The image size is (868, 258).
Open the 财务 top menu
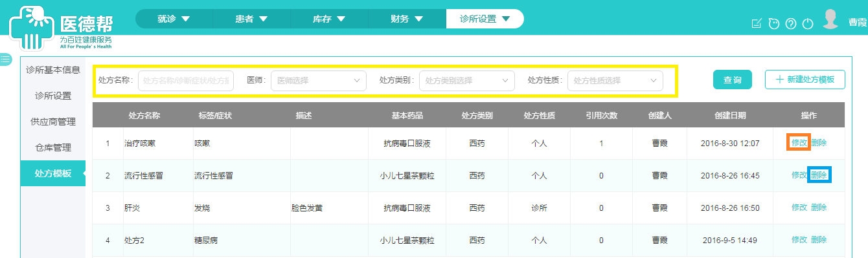pyautogui.click(x=407, y=19)
